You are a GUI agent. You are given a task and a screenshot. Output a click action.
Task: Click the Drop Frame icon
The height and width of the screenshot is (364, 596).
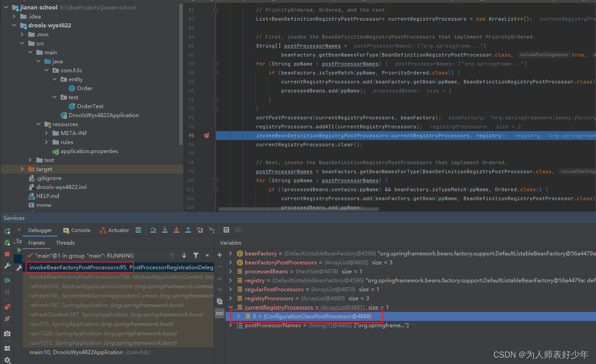[x=200, y=230]
